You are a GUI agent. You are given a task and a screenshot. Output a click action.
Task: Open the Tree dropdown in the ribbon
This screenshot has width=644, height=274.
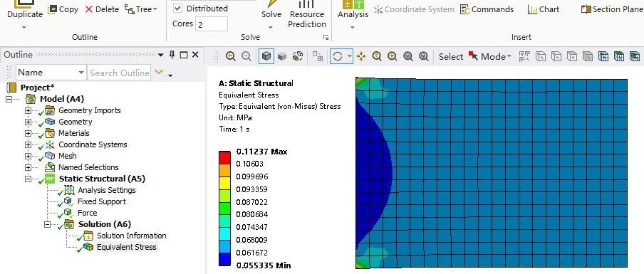(x=141, y=9)
